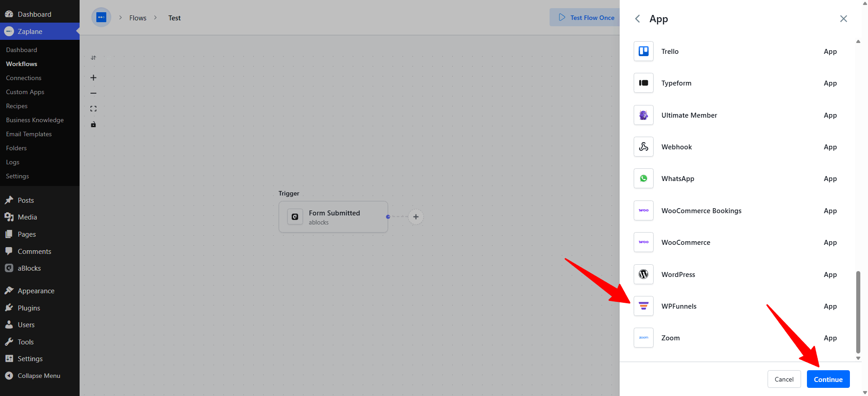Toggle the canvas lock icon
The image size is (868, 396).
tap(93, 124)
